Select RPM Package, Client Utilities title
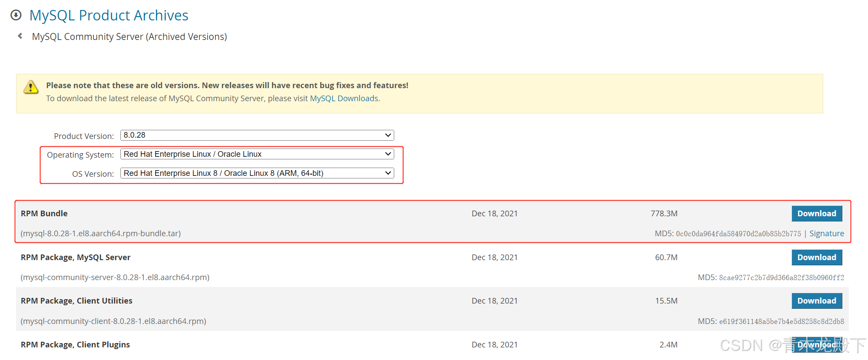Viewport: 868px width, 360px height. (x=76, y=301)
